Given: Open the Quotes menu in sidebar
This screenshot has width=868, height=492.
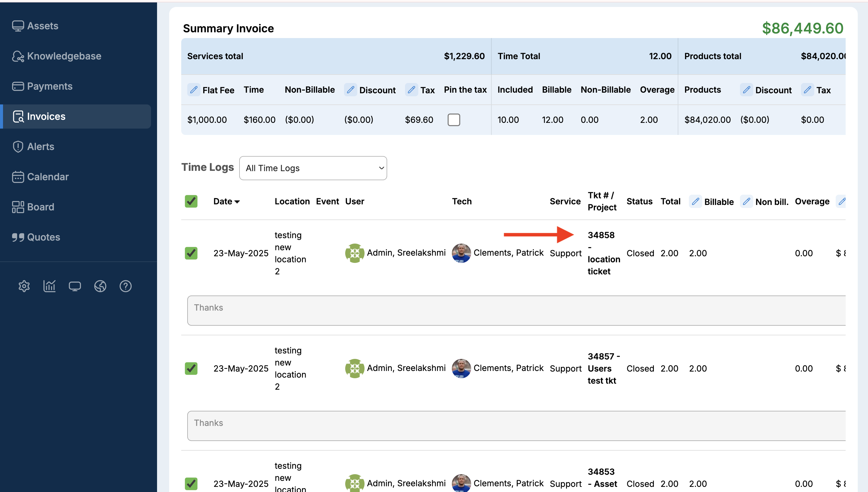Looking at the screenshot, I should (43, 237).
